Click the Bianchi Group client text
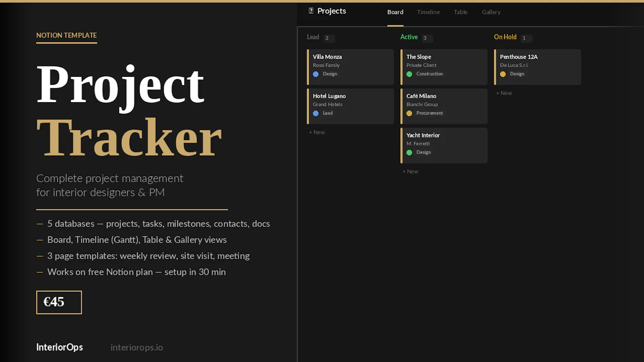This screenshot has height=362, width=644. tap(422, 105)
